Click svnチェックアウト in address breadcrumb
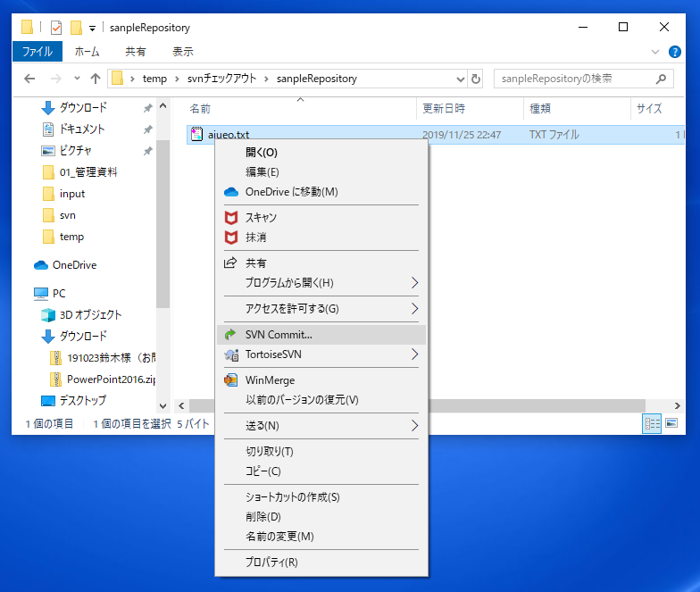700x592 pixels. tap(221, 79)
